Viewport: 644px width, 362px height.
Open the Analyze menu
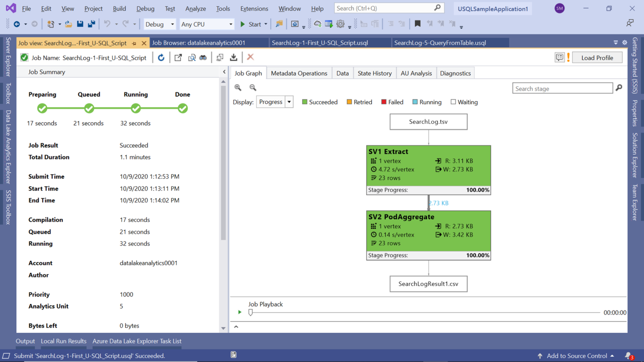pos(195,8)
